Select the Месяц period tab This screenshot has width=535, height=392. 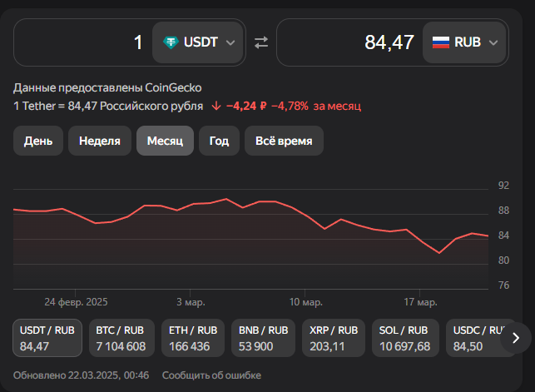tap(165, 141)
